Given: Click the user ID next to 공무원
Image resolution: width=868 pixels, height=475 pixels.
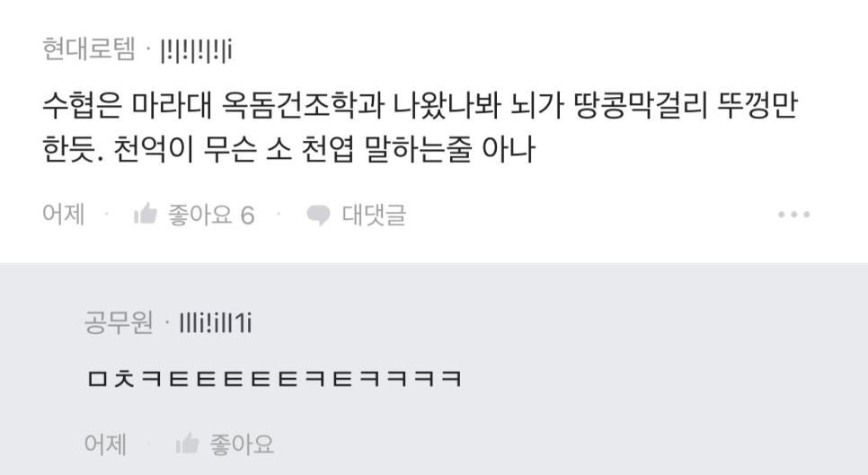Looking at the screenshot, I should [216, 323].
